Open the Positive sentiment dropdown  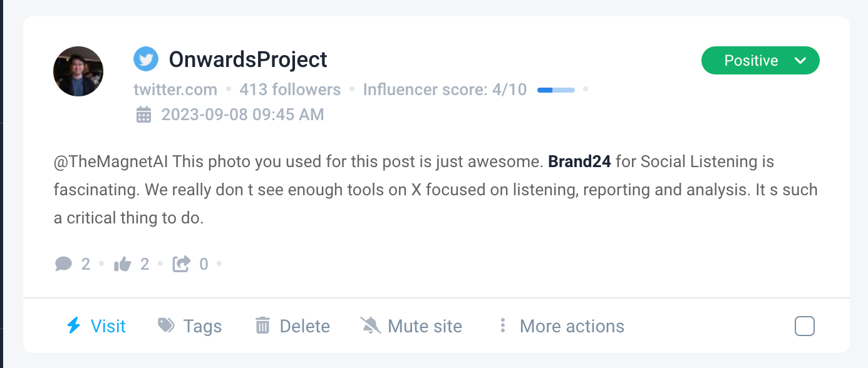[751, 61]
